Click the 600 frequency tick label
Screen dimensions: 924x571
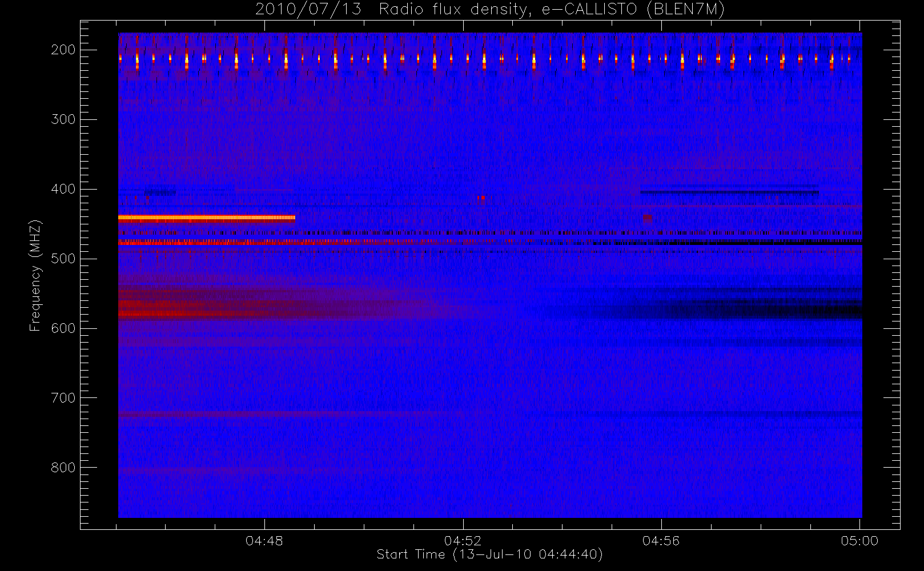[63, 328]
